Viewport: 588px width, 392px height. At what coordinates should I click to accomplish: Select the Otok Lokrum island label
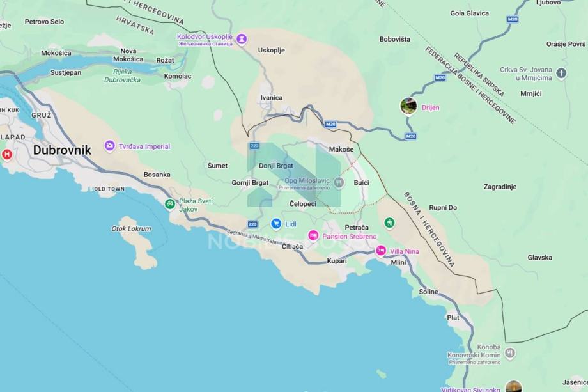[131, 228]
